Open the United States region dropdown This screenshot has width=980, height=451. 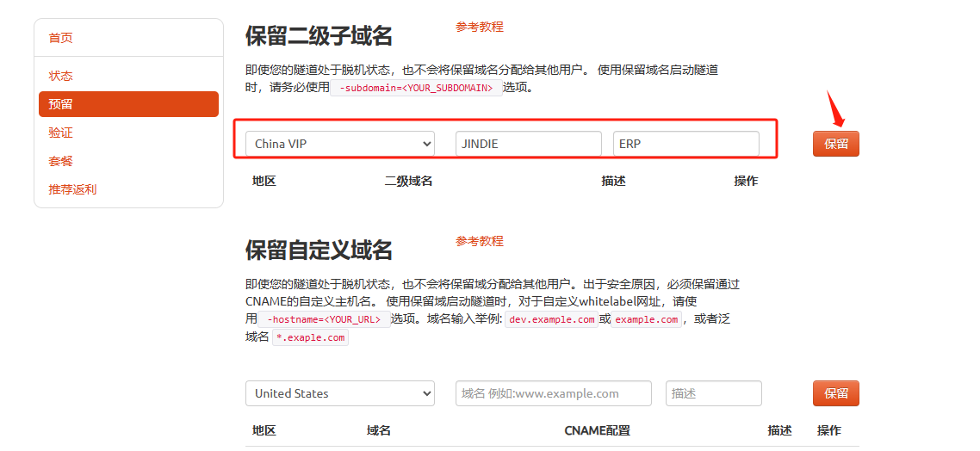pyautogui.click(x=340, y=393)
